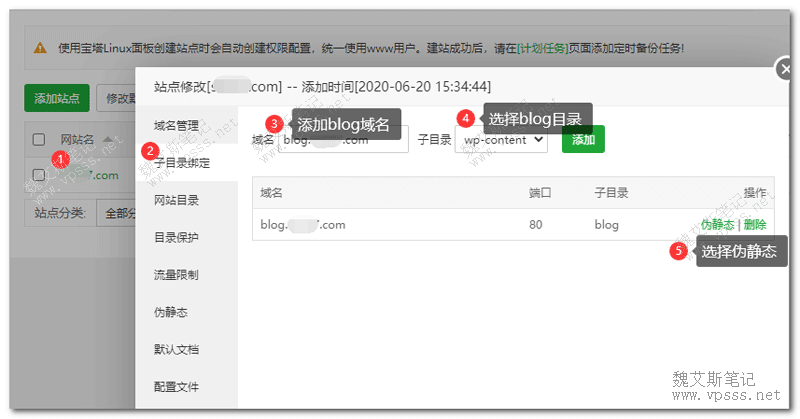Viewport: 800px width, 419px height.
Task: Click the 域名 column header
Action: (x=271, y=192)
